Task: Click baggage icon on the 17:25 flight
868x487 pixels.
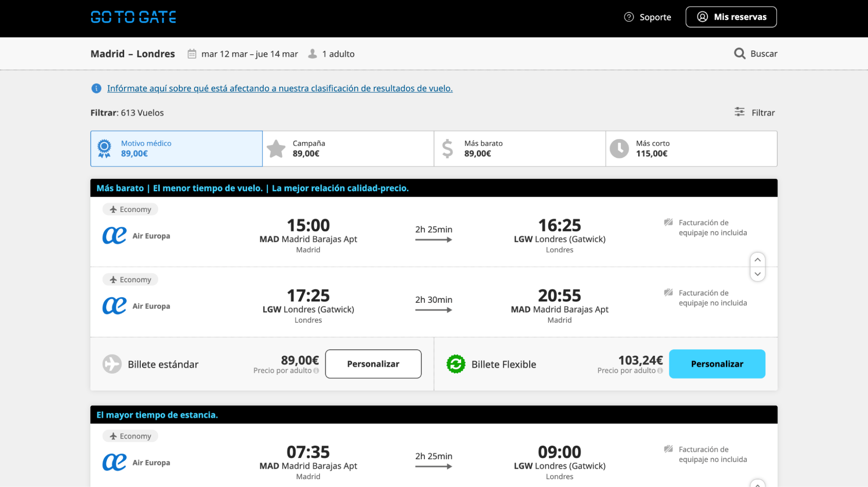Action: coord(668,293)
